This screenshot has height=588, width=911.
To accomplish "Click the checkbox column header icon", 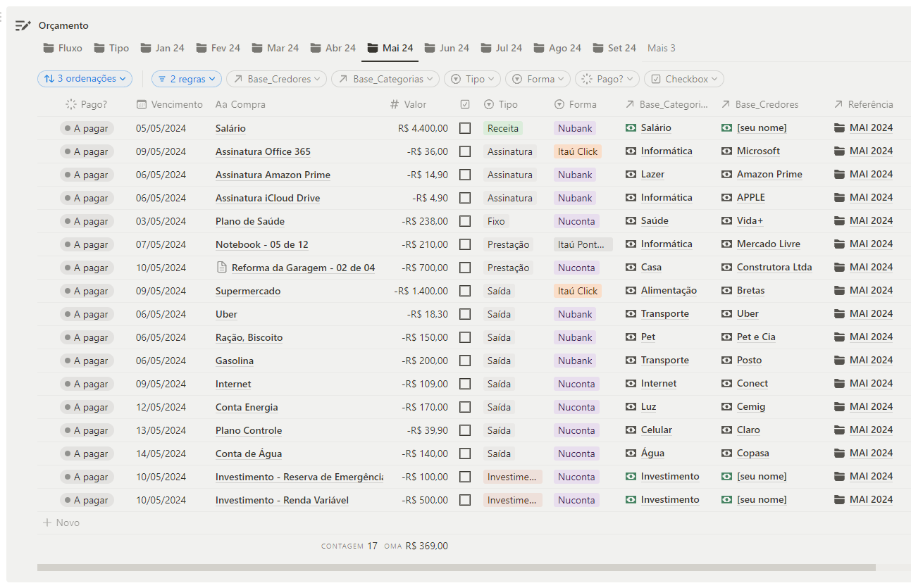I will (465, 104).
